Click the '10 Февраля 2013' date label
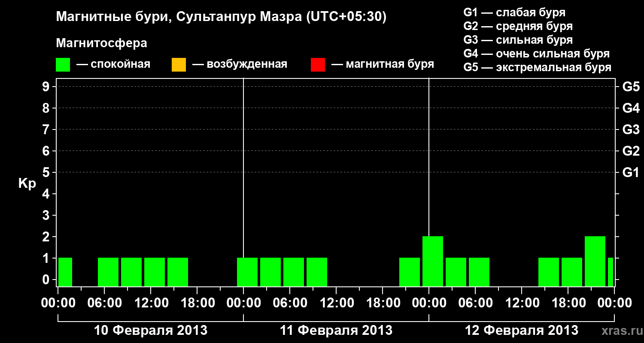Viewport: 644px width, 343px height. click(151, 331)
